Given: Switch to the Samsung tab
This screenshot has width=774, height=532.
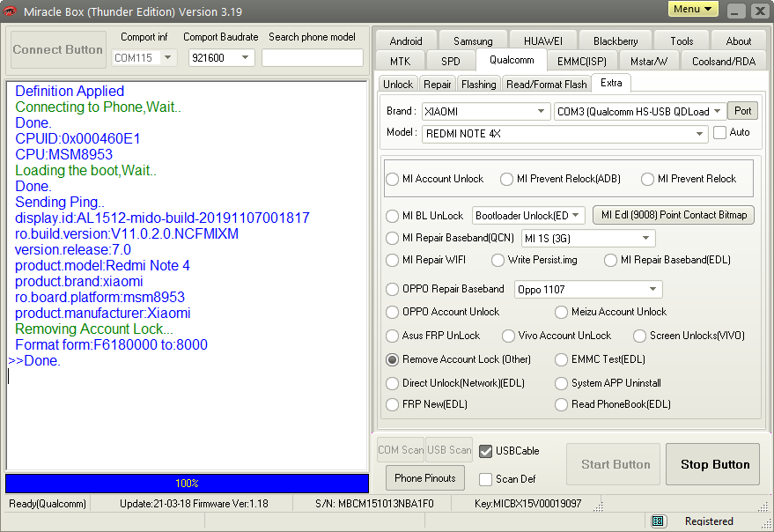Looking at the screenshot, I should [473, 41].
